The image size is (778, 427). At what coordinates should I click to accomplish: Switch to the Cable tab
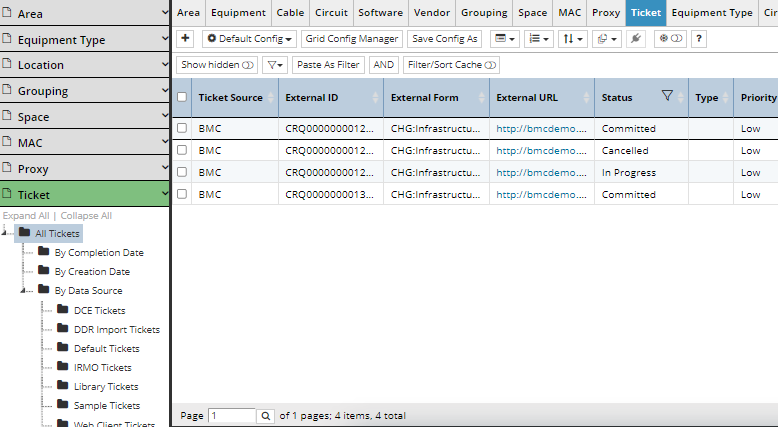coord(290,13)
